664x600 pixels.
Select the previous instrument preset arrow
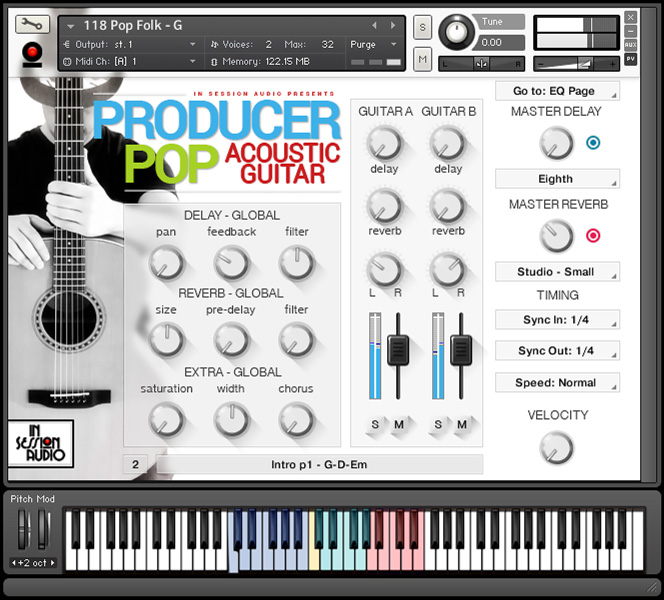(374, 25)
